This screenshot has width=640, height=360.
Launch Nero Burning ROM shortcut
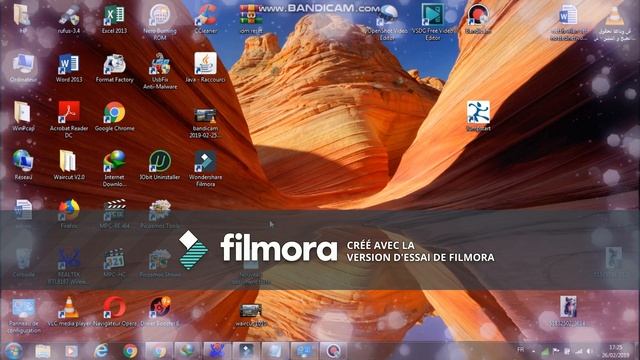[x=160, y=22]
